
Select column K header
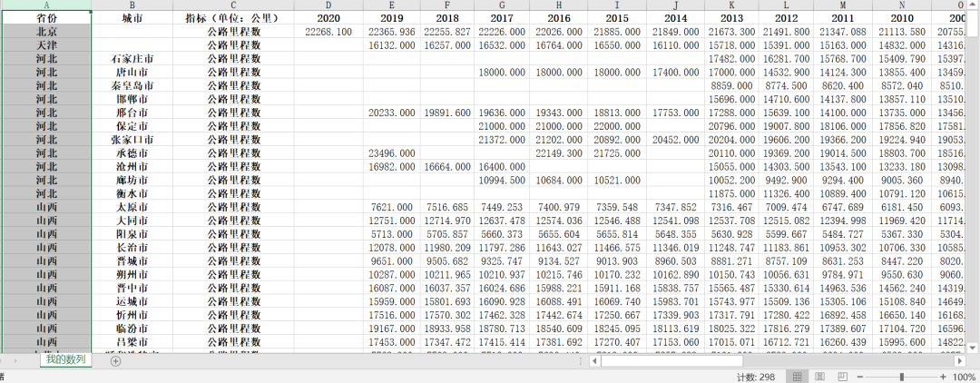click(731, 5)
